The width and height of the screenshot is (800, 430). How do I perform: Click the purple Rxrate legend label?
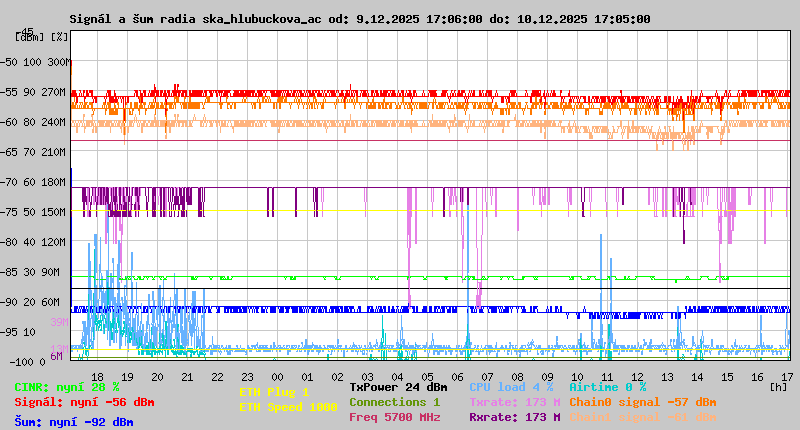[x=514, y=417]
